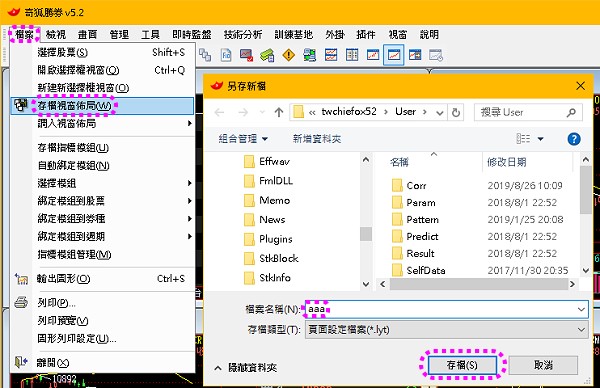
Task: Sort by 名稱 column header
Action: 399,162
